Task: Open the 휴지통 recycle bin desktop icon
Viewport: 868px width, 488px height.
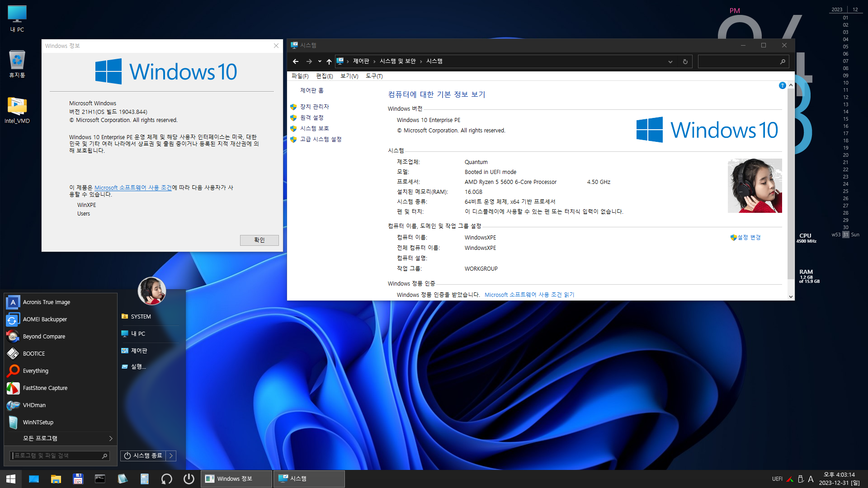Action: pos(17,64)
